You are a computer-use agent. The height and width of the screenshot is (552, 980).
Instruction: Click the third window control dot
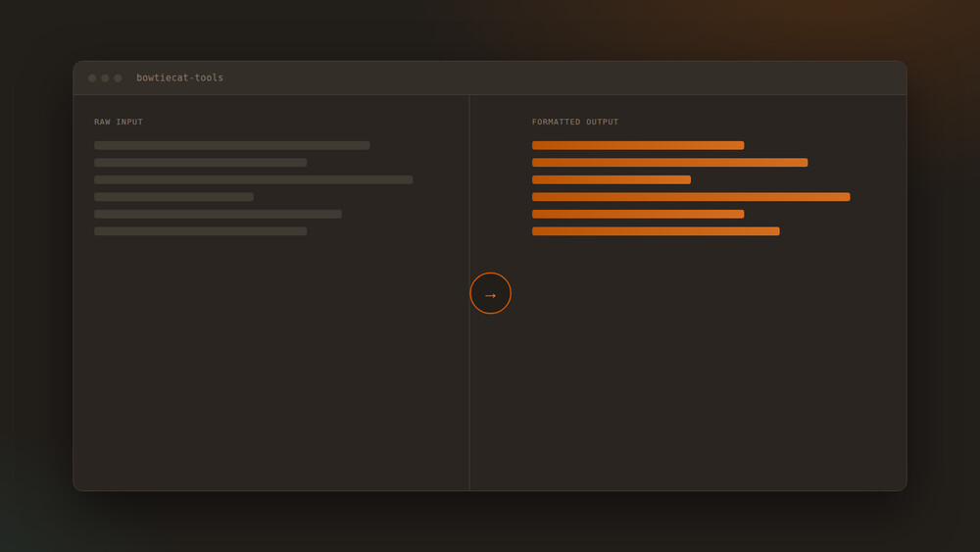tap(118, 78)
